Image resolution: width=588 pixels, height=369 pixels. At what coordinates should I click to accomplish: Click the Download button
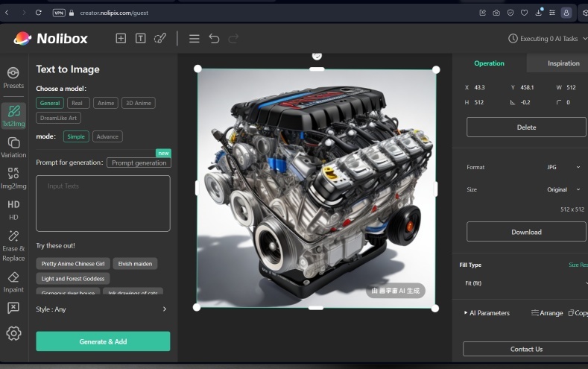(x=526, y=232)
